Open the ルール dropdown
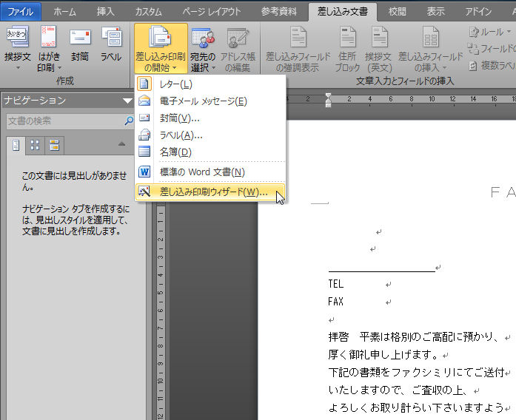Viewport: 516px width, 420px height. [491, 32]
